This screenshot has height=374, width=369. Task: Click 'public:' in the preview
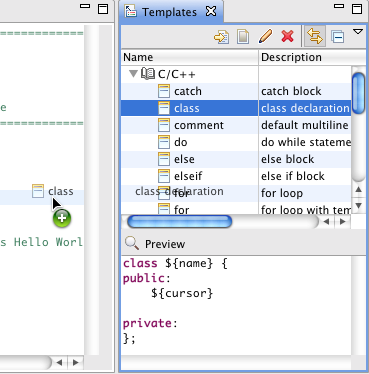pyautogui.click(x=147, y=278)
